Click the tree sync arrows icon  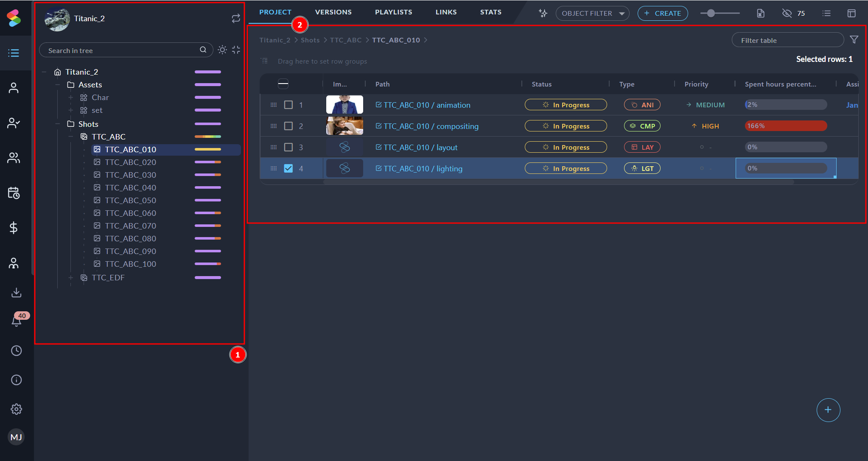236,18
